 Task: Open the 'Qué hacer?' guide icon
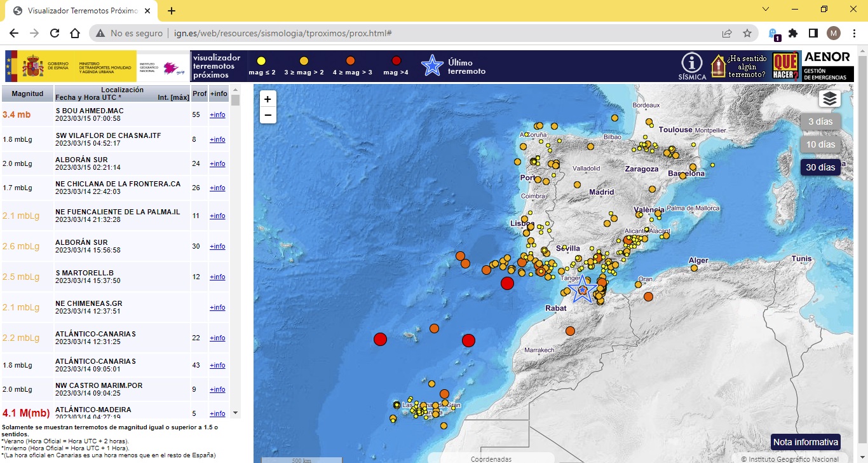(785, 66)
